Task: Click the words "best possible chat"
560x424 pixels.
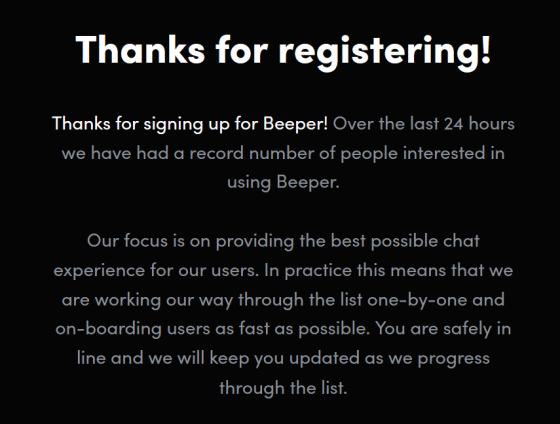Action: pos(405,241)
